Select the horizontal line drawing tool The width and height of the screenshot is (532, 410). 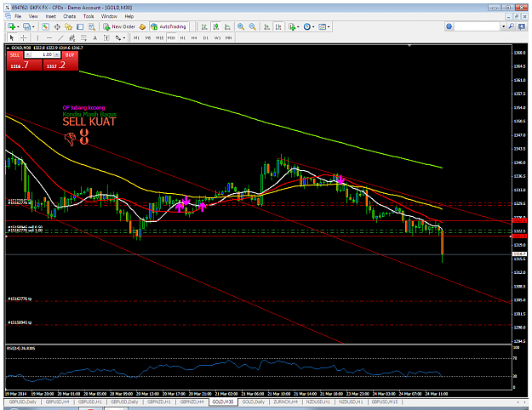[x=49, y=37]
